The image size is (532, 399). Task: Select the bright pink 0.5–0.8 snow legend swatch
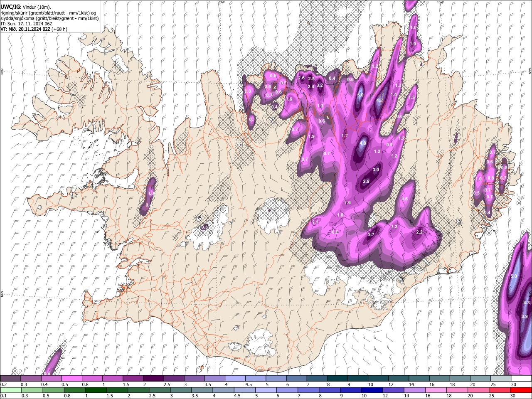pyautogui.click(x=71, y=378)
